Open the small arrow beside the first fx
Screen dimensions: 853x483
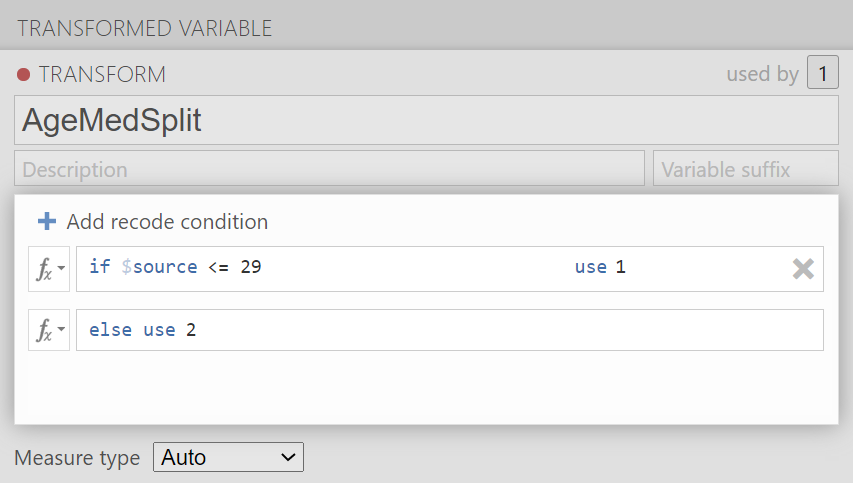point(61,270)
